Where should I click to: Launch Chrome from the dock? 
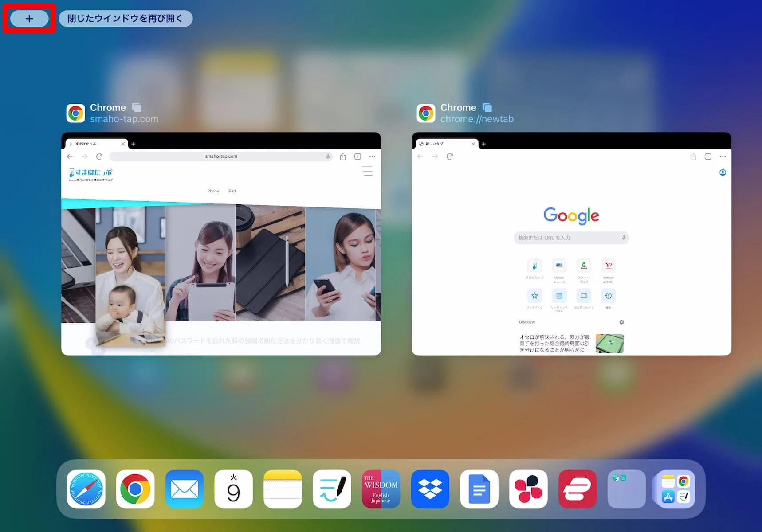135,489
